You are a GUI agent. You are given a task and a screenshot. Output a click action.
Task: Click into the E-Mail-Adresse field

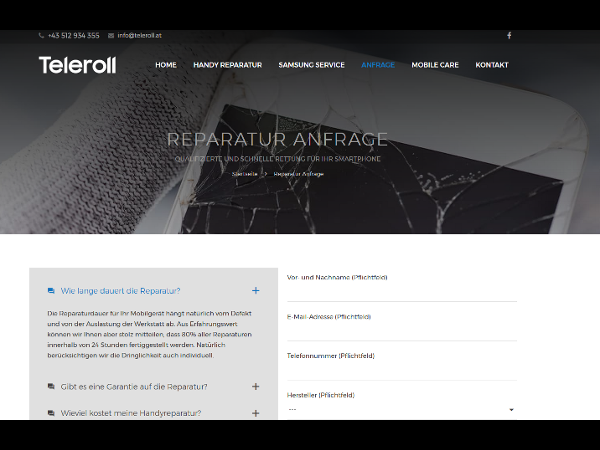[x=401, y=332]
